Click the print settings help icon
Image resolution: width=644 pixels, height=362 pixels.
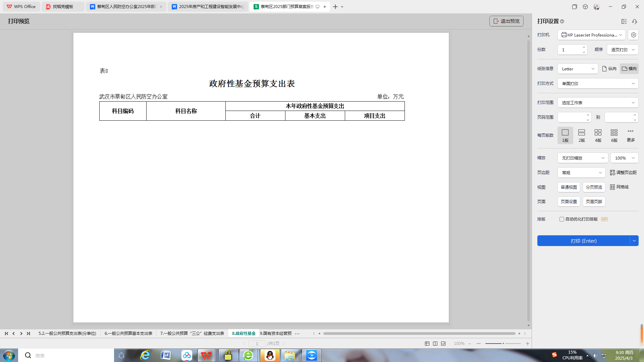[562, 21]
